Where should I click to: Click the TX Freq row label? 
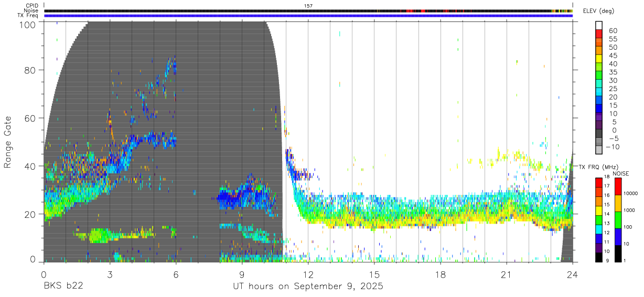[x=28, y=16]
